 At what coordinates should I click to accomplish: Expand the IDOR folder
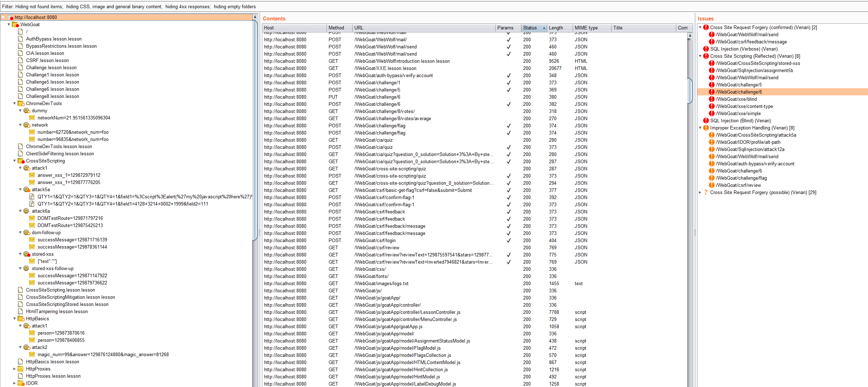tap(15, 383)
